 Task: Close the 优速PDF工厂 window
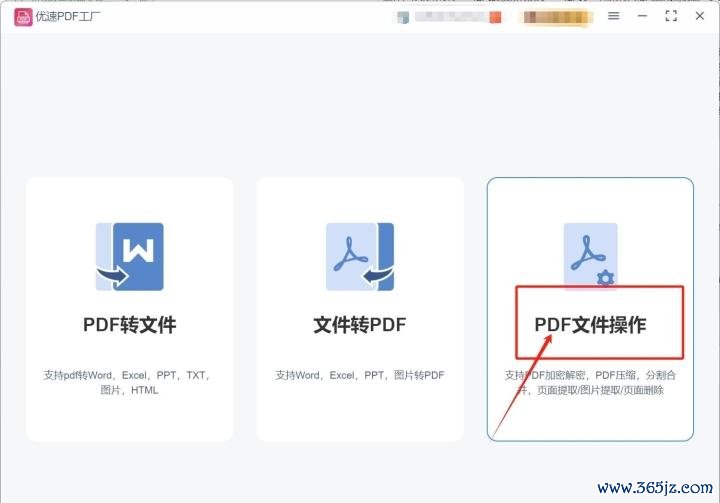coord(700,16)
